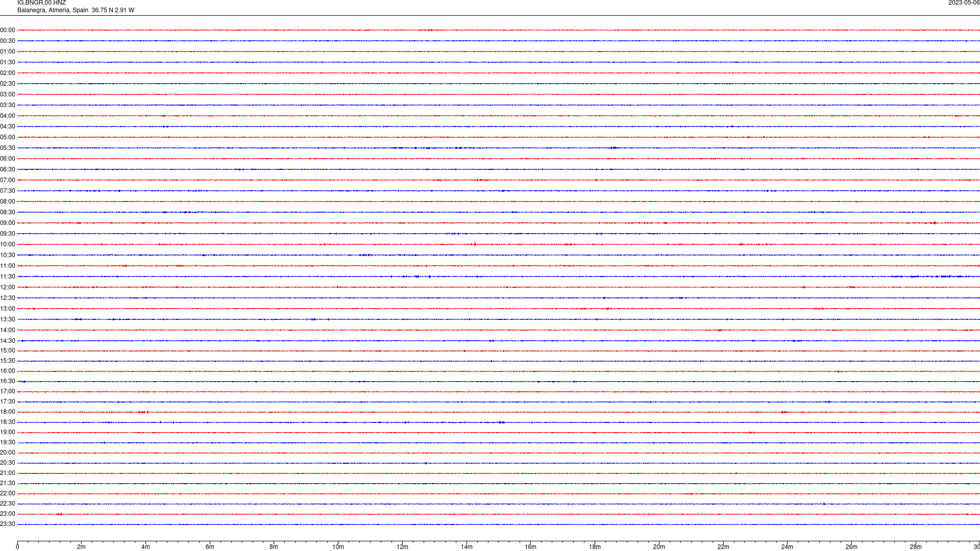
Task: Select the 19:00 time row label
Action: 8,432
